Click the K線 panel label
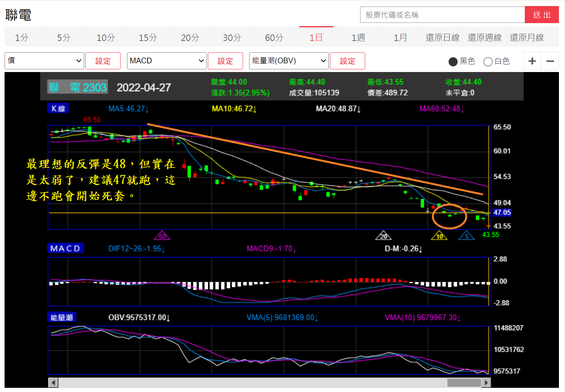This screenshot has height=392, width=565. pyautogui.click(x=58, y=108)
